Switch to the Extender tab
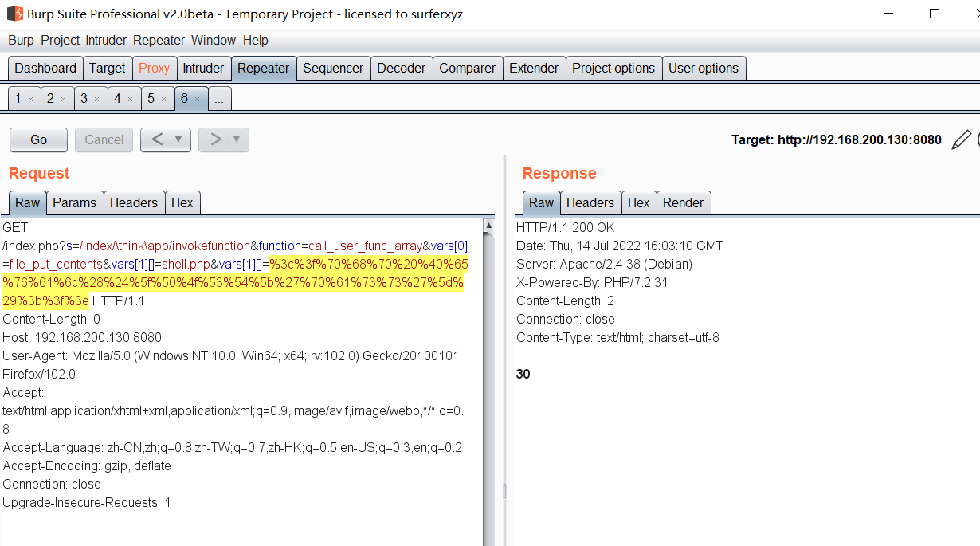Viewport: 980px width, 546px height. tap(534, 69)
